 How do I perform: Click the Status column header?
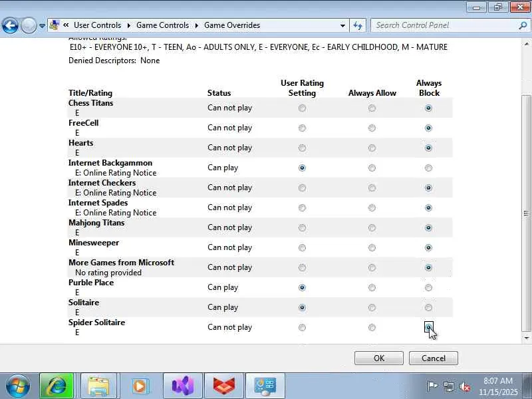(219, 93)
